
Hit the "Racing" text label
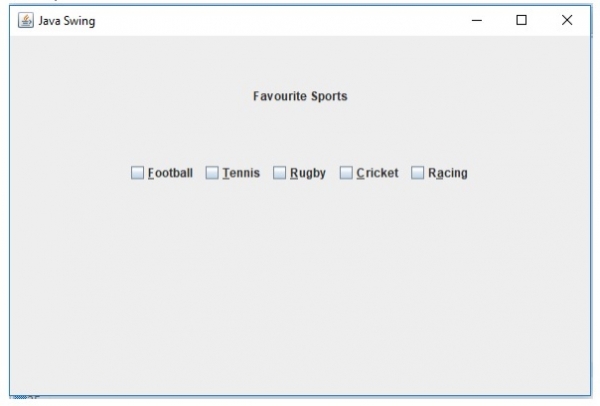point(447,173)
